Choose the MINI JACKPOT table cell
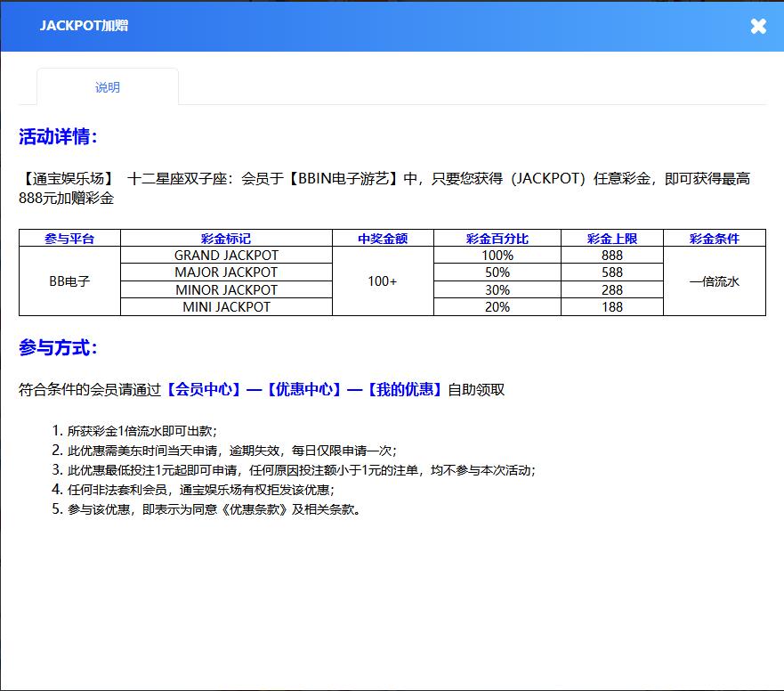Viewport: 784px width, 691px height. tap(226, 307)
